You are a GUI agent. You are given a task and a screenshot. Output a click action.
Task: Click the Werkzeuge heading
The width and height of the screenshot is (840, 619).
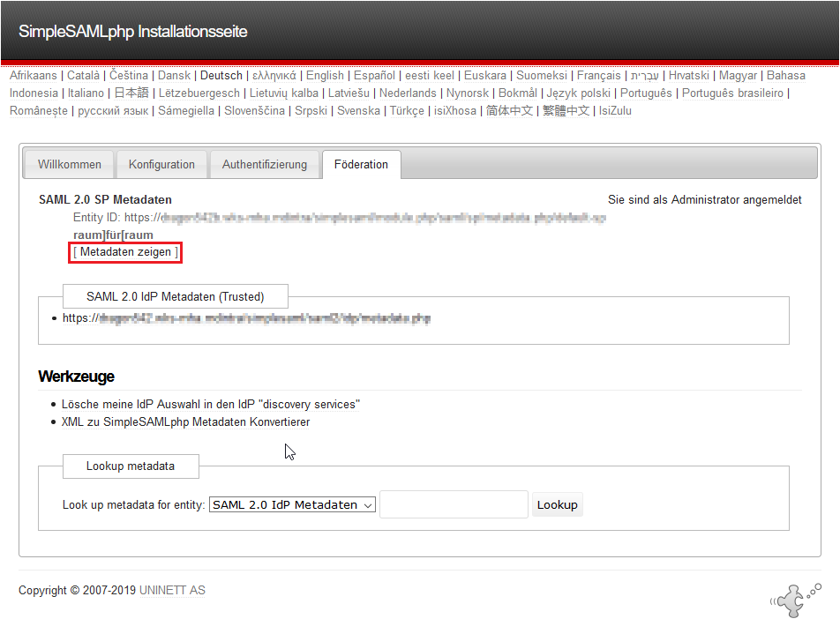(x=76, y=377)
